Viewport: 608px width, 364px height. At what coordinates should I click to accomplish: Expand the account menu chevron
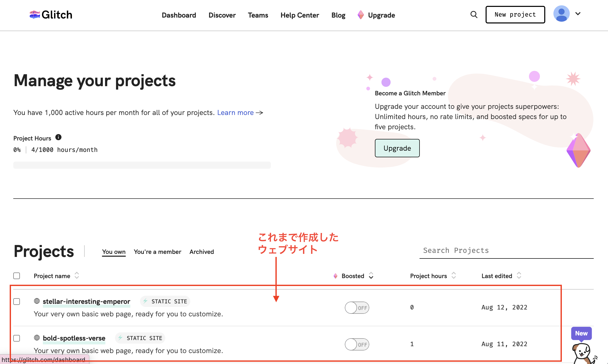click(578, 14)
